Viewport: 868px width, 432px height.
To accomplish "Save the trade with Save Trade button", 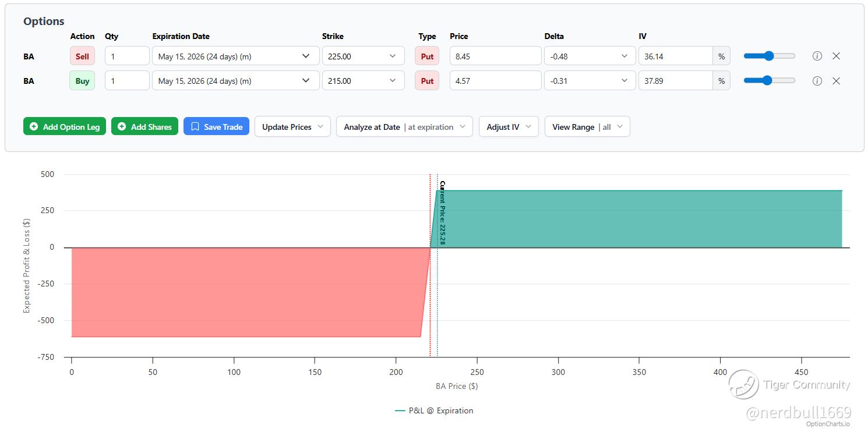I will [x=216, y=127].
